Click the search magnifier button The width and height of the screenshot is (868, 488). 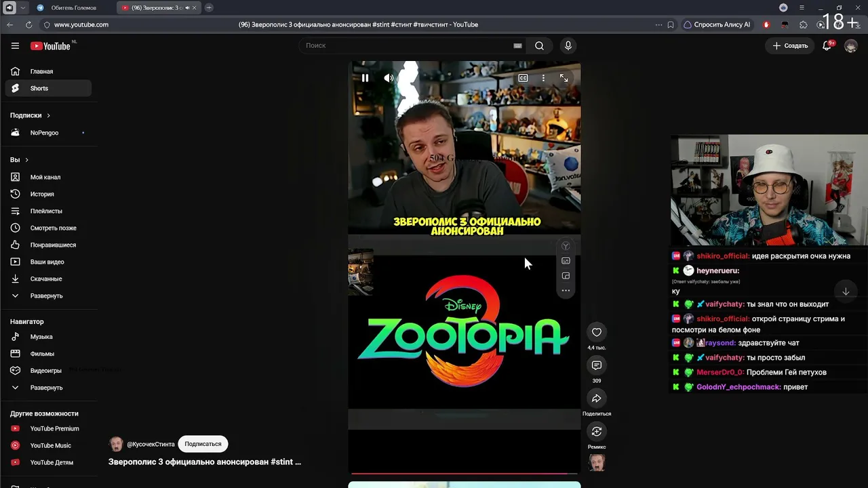pos(539,45)
